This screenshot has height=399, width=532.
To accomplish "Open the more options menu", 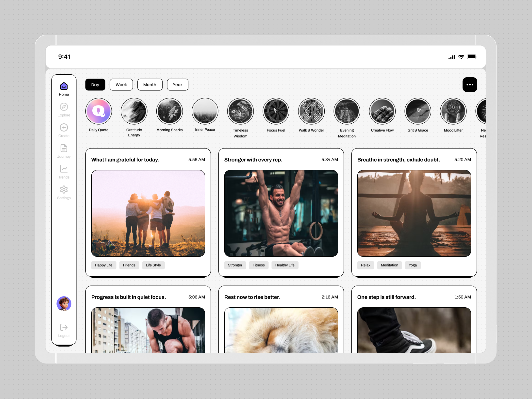I will pyautogui.click(x=470, y=84).
